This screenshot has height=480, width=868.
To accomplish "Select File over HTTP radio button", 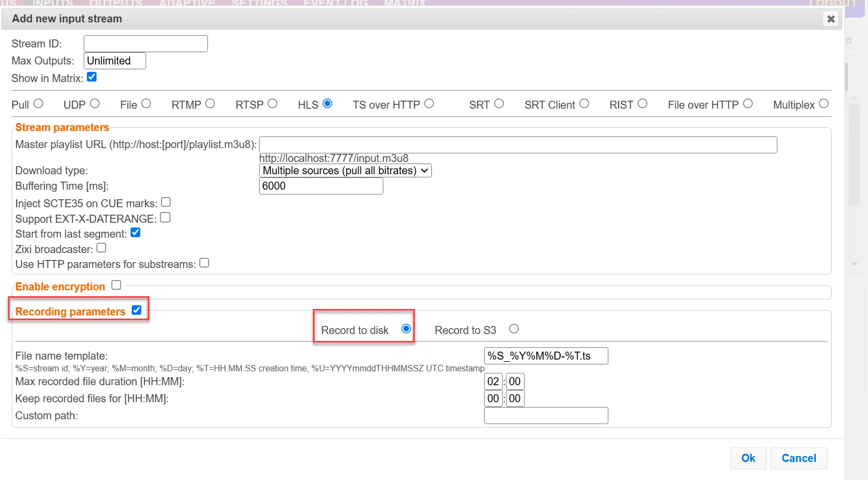I will pos(748,103).
